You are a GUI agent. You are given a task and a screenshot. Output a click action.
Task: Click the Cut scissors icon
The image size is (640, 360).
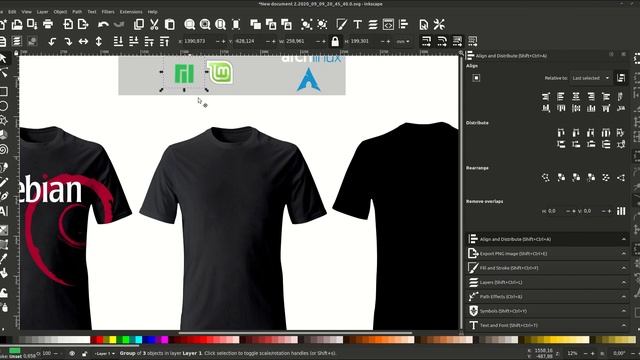[154, 24]
